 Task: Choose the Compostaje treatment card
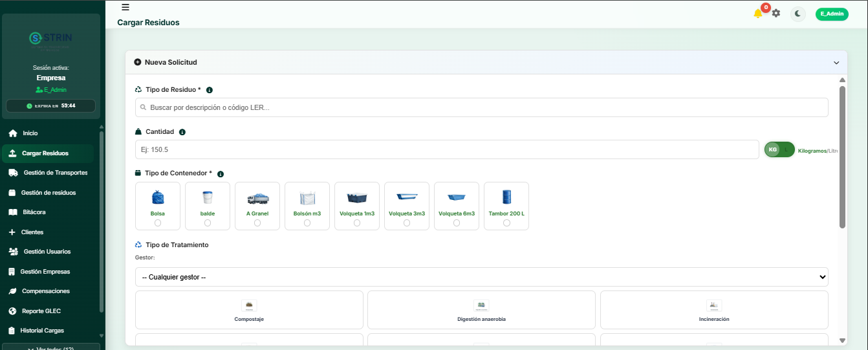click(249, 310)
